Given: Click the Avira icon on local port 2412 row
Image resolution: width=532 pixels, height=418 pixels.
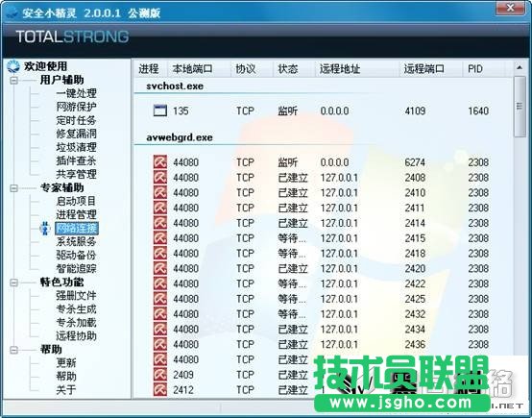Looking at the screenshot, I should click(160, 390).
